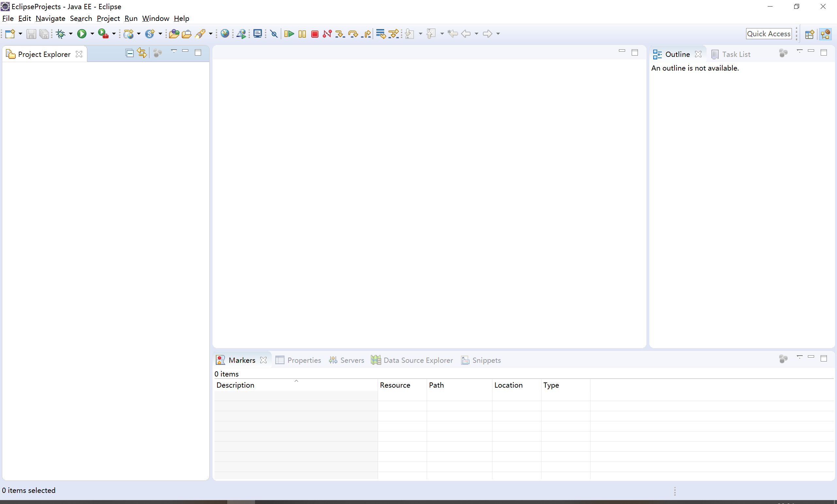The height and width of the screenshot is (504, 837).
Task: Click the Suspend/Pause debug icon
Action: coord(302,33)
